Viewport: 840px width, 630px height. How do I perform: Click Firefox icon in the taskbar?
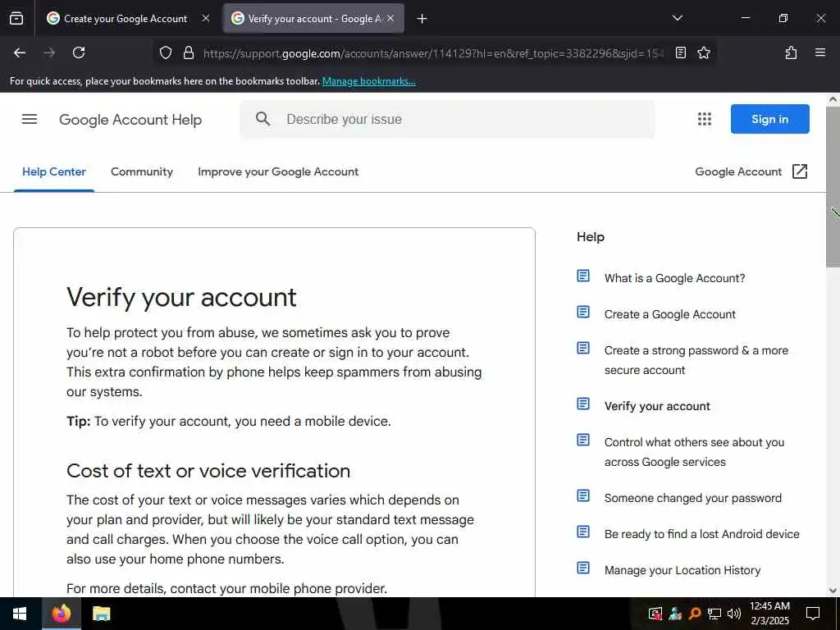coord(61,614)
